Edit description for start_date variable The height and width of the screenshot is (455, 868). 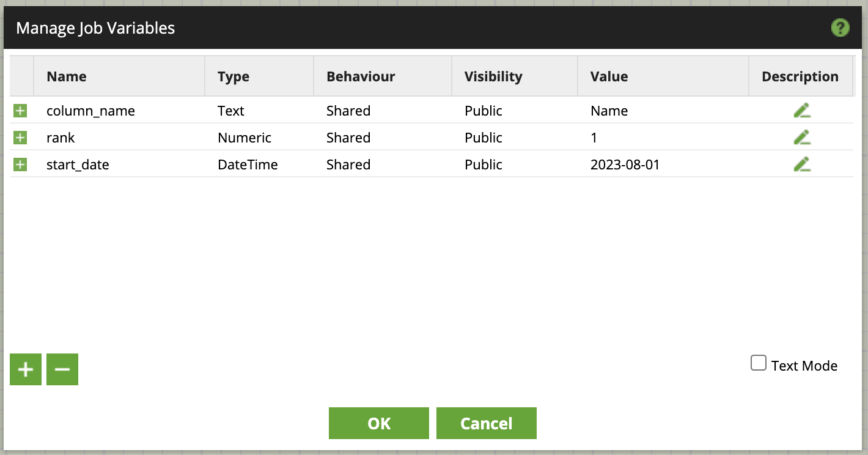pyautogui.click(x=802, y=165)
